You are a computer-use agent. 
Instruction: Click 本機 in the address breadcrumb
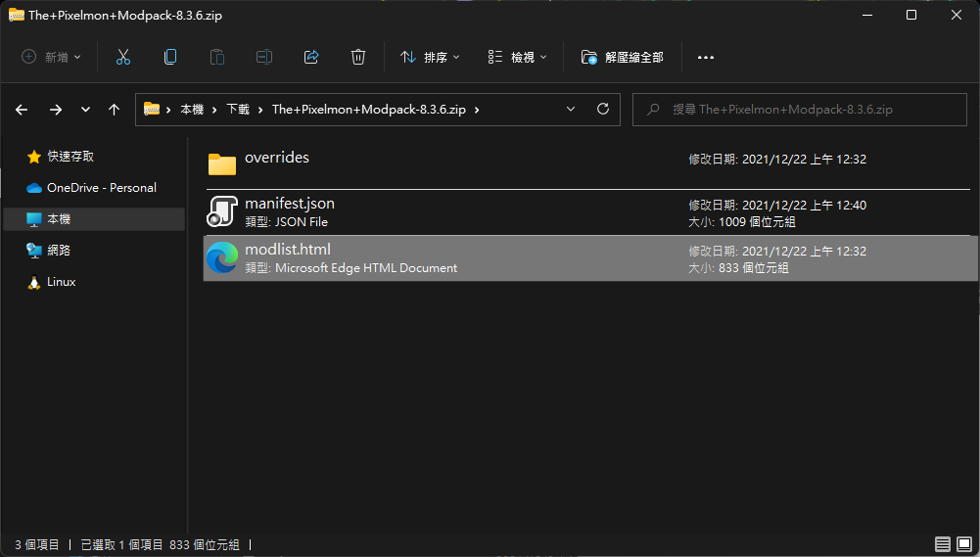[x=192, y=110]
